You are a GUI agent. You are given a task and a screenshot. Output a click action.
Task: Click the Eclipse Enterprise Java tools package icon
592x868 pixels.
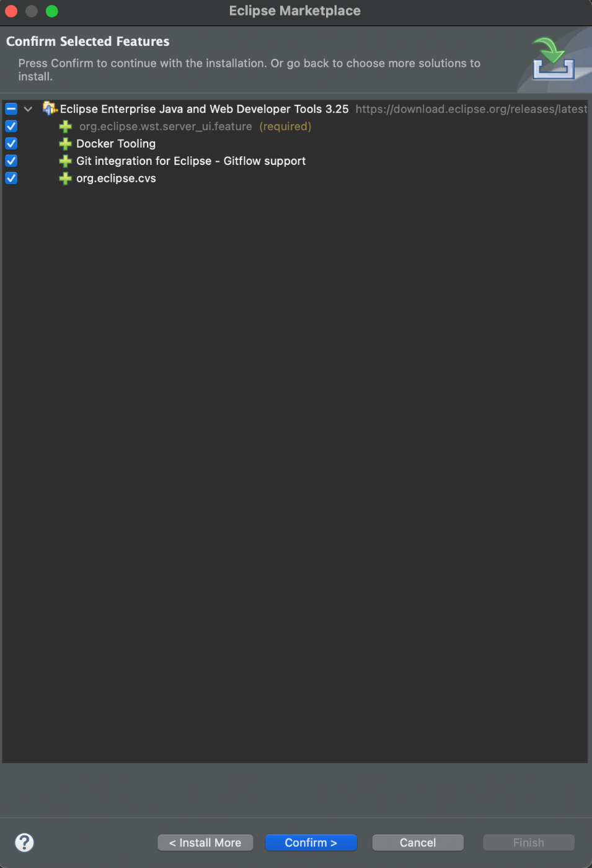point(50,108)
